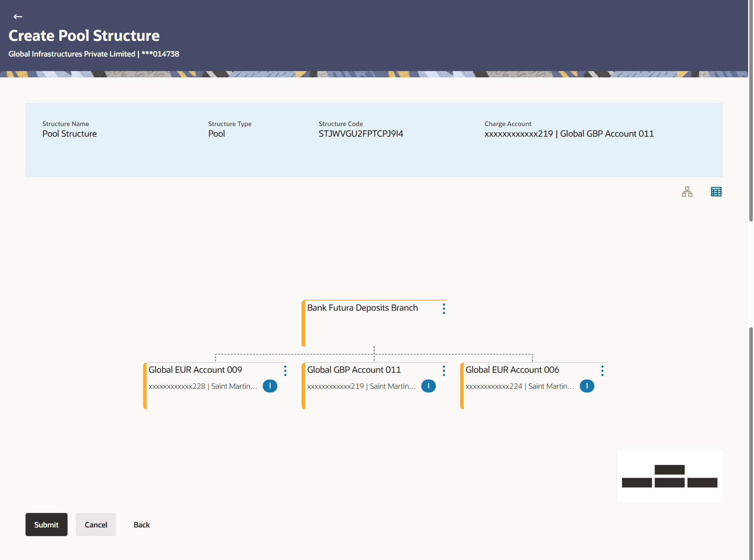754x560 pixels.
Task: Open kebab menu on Global GBP Account 011
Action: pos(444,371)
